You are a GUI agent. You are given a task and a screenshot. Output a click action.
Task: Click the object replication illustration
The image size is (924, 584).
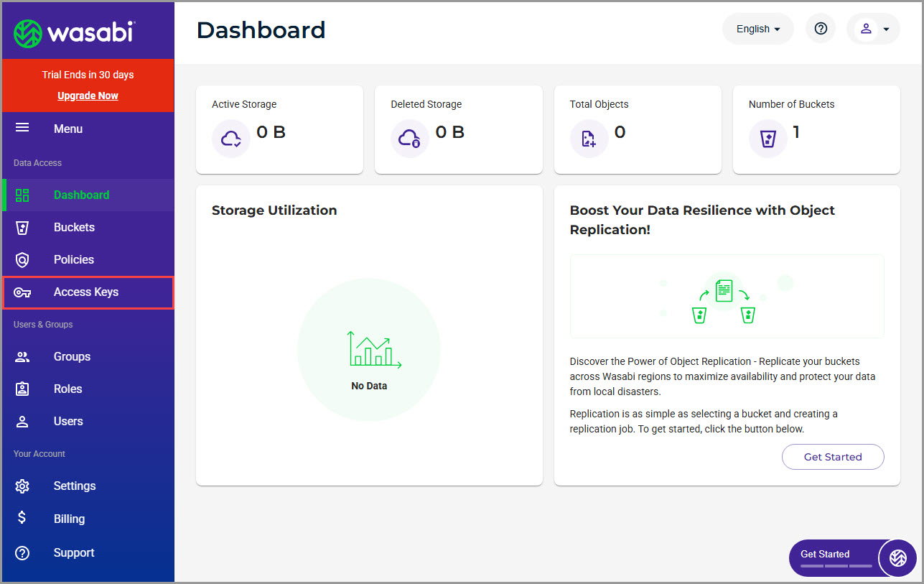[727, 296]
